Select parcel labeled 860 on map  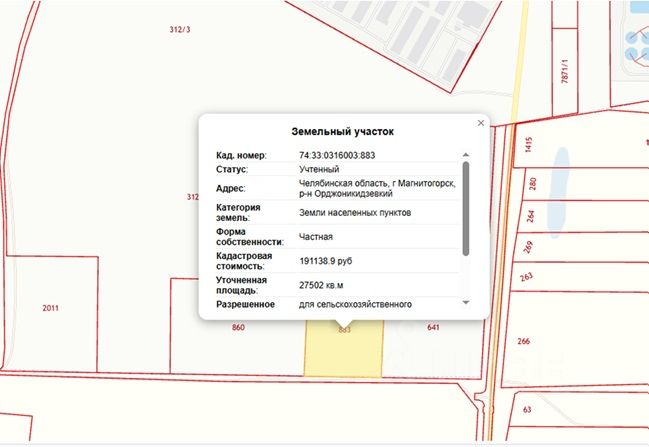pyautogui.click(x=238, y=327)
